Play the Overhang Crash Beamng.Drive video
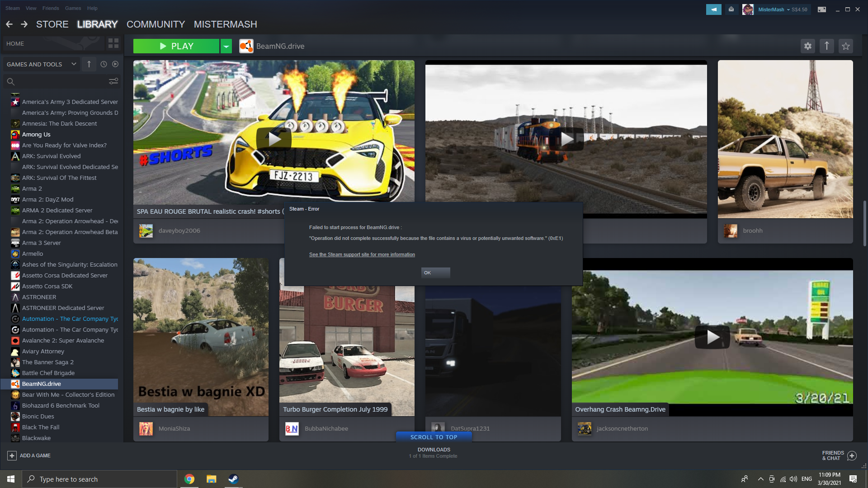Screen dimensions: 868x488 (712, 337)
